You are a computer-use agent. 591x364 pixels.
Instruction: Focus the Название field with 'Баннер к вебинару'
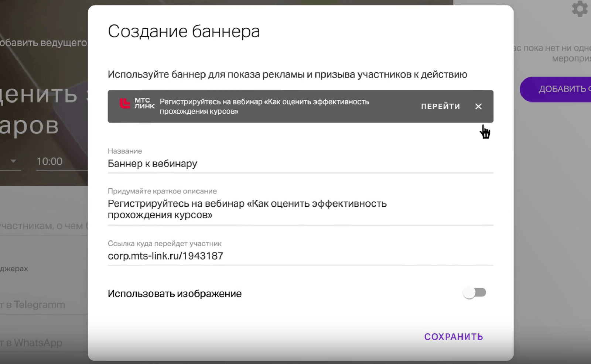coord(300,164)
